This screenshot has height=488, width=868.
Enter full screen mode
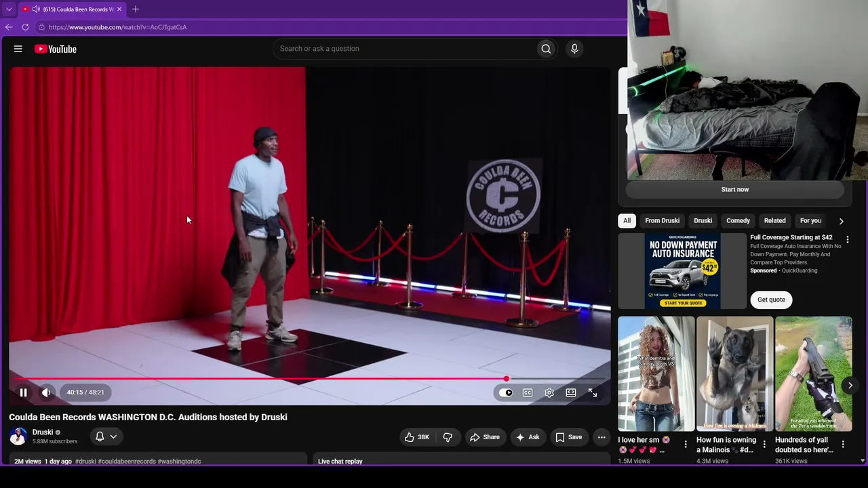point(593,392)
